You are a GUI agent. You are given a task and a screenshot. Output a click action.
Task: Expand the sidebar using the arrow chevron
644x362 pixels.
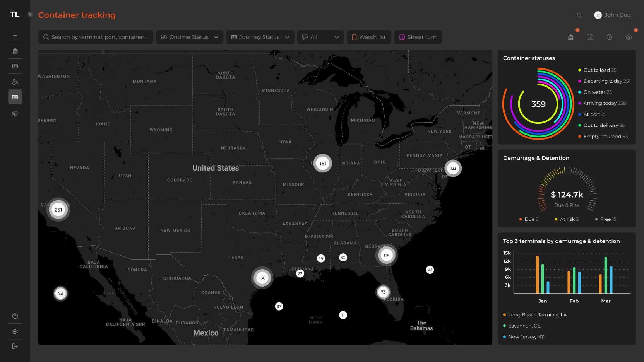30,14
